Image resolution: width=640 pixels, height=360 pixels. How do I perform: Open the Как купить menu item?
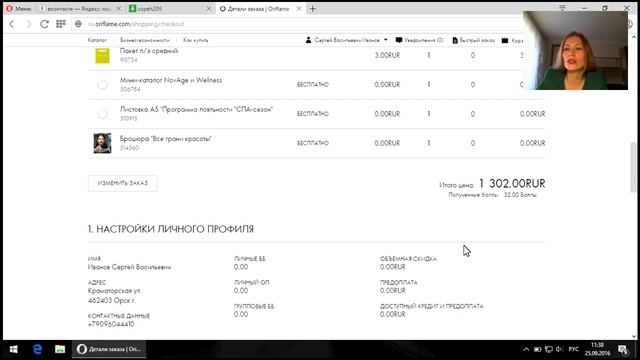[x=196, y=40]
